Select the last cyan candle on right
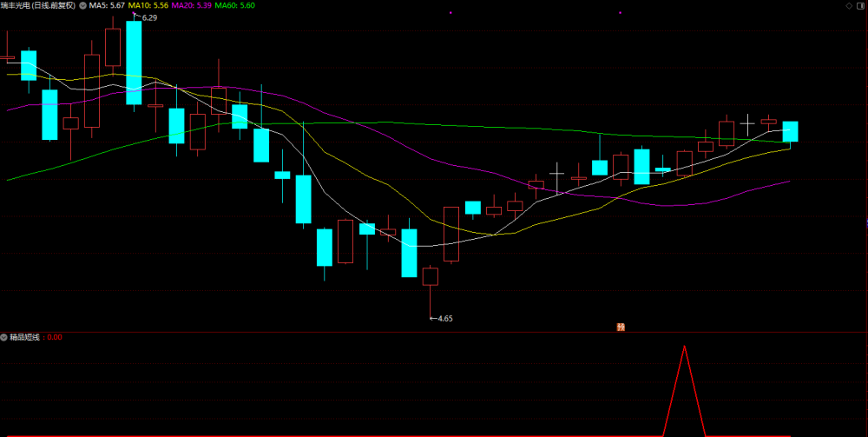868x437 pixels. (x=790, y=132)
